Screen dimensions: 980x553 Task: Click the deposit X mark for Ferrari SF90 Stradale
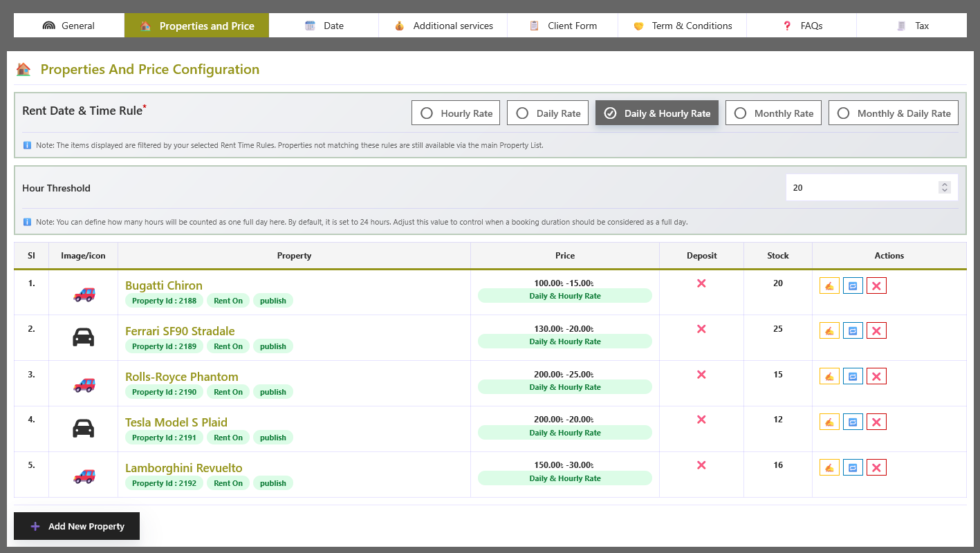pos(701,329)
